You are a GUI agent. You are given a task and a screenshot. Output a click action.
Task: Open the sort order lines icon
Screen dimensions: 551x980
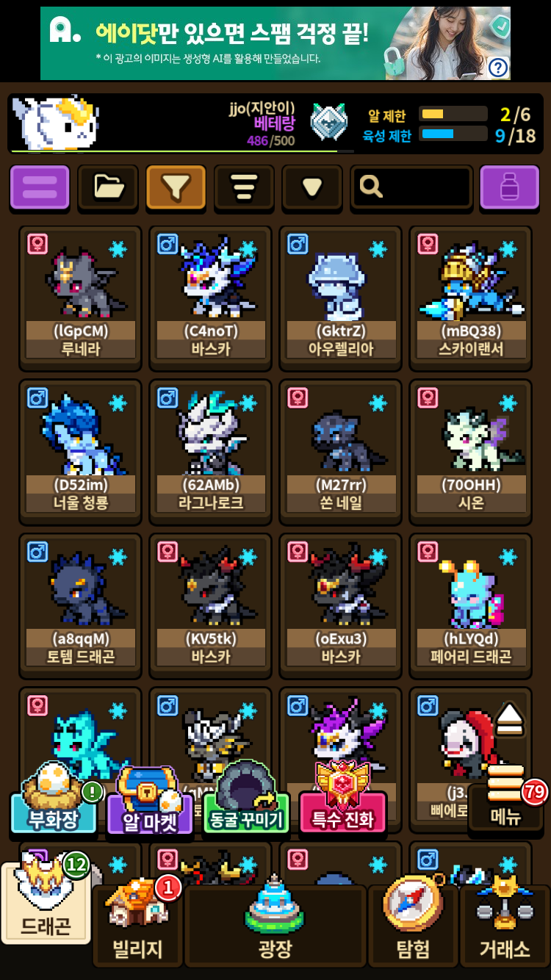[x=244, y=187]
